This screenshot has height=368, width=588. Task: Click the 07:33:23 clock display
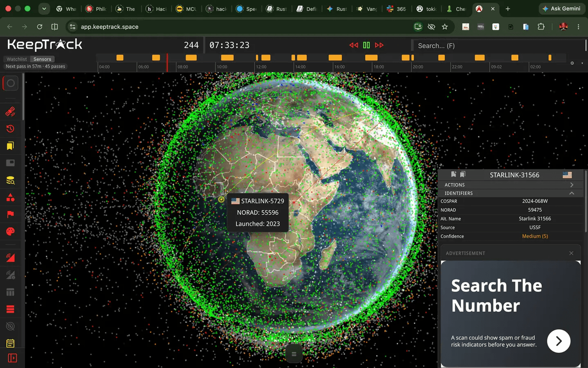(x=229, y=45)
